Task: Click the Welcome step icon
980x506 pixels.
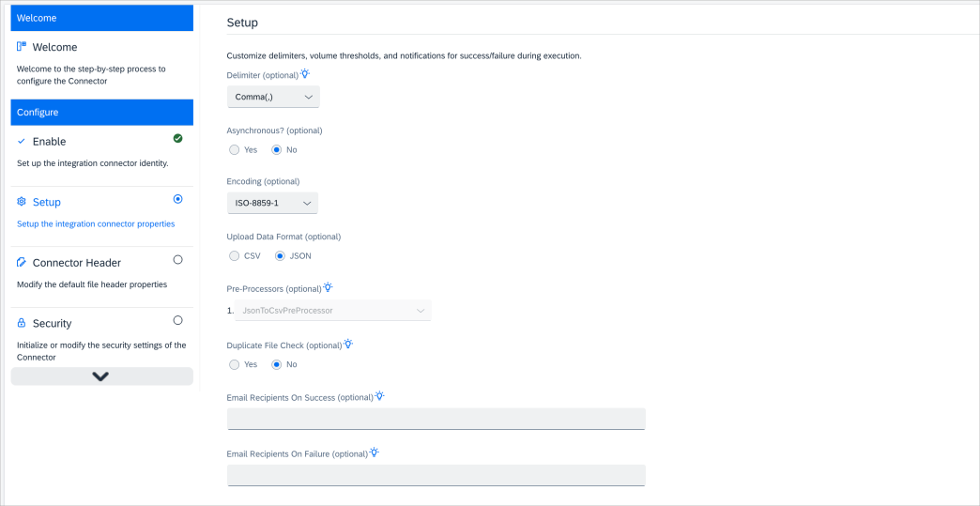Action: pos(22,46)
